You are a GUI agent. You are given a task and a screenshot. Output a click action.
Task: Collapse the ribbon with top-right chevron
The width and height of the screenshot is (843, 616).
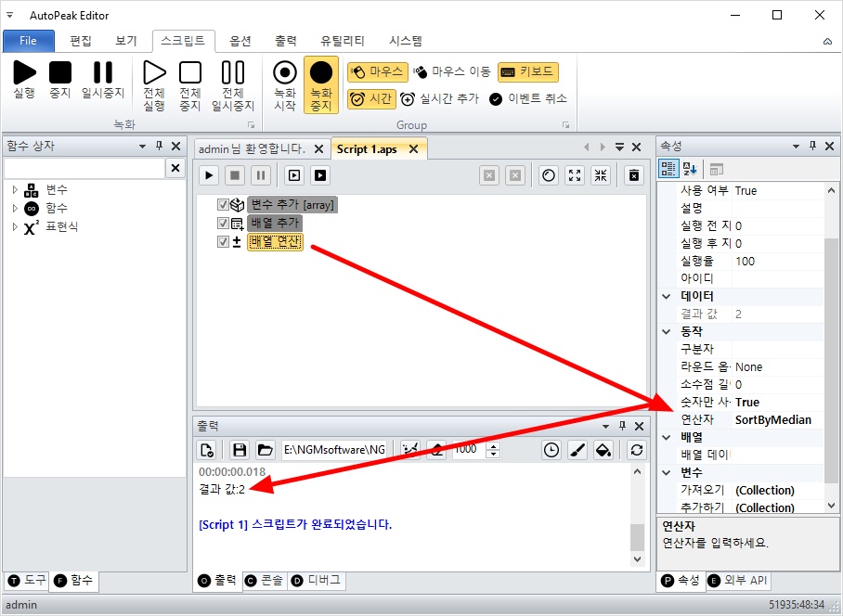coord(827,42)
